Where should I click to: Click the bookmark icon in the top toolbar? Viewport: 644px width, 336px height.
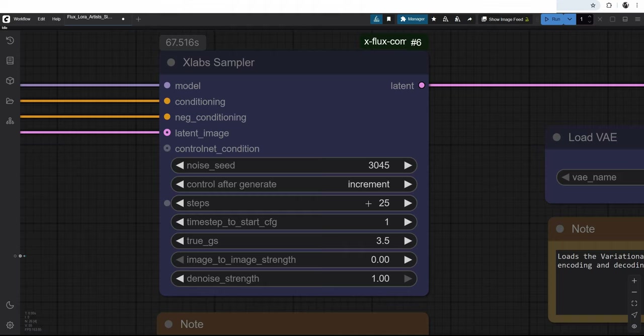tap(388, 19)
